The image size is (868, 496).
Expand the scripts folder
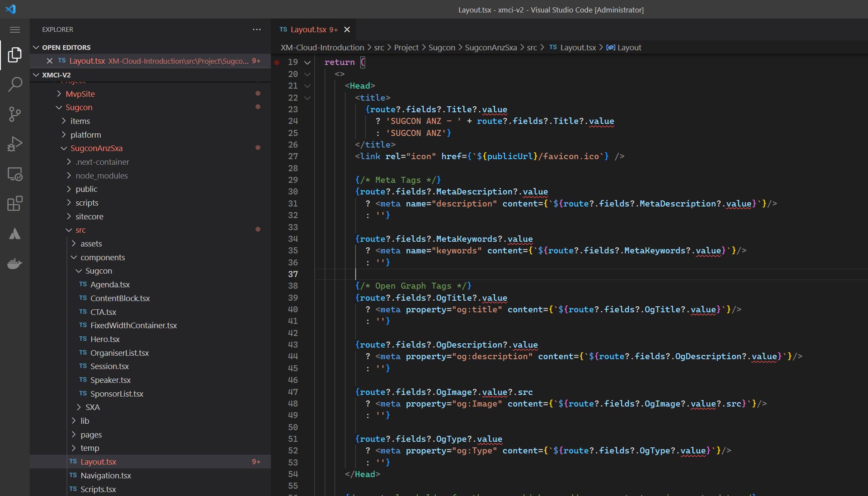(x=69, y=203)
